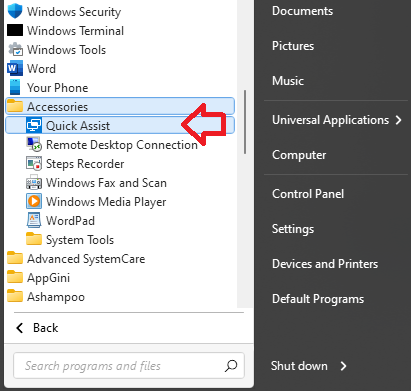Collapse the Accessories folder
This screenshot has width=411, height=391.
coord(120,107)
